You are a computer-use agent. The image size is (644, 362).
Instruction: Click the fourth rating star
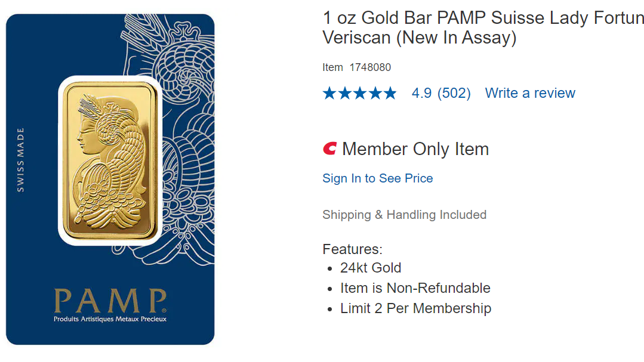coord(375,93)
